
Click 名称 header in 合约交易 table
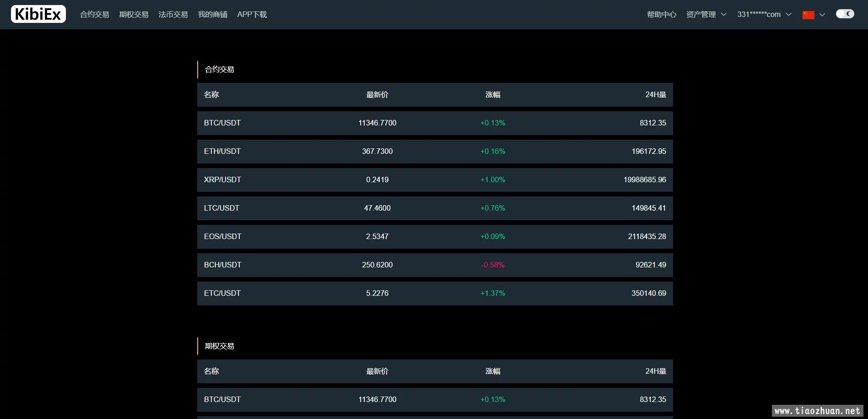pos(211,95)
